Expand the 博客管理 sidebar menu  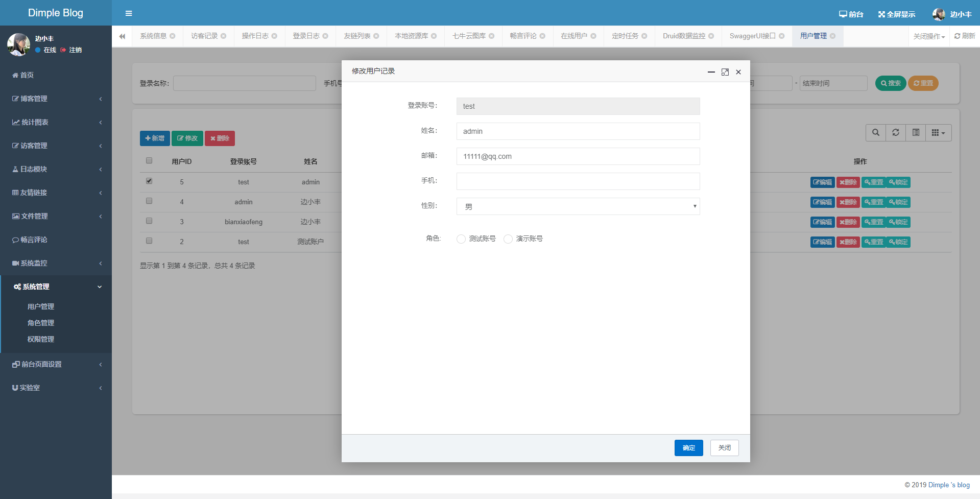tap(56, 99)
